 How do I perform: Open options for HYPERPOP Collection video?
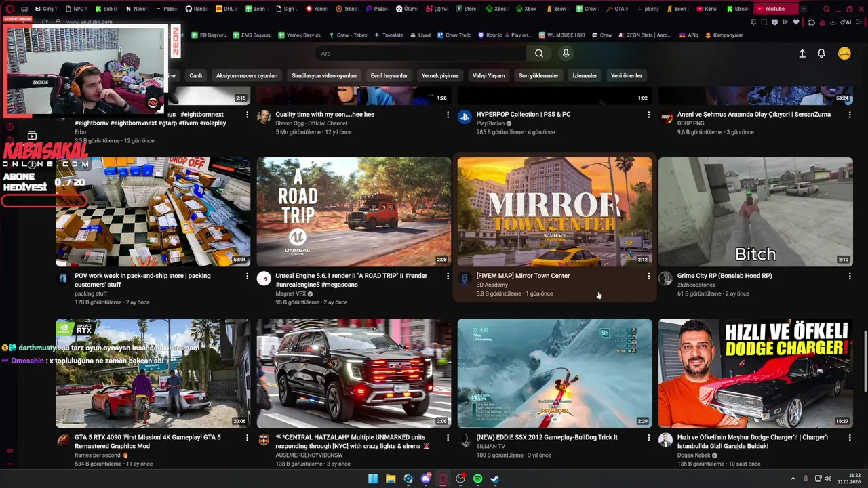point(648,115)
